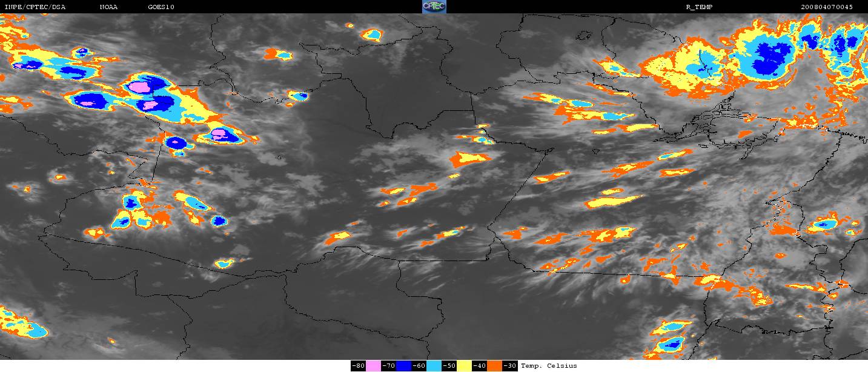Screen dimensions: 868x372
Task: Click the "-80" legend value
Action: tap(359, 366)
